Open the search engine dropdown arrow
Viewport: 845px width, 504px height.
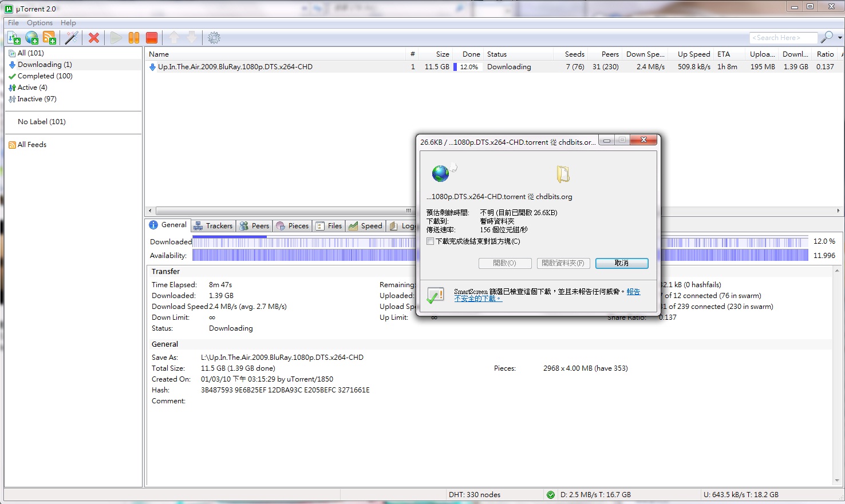coord(840,38)
